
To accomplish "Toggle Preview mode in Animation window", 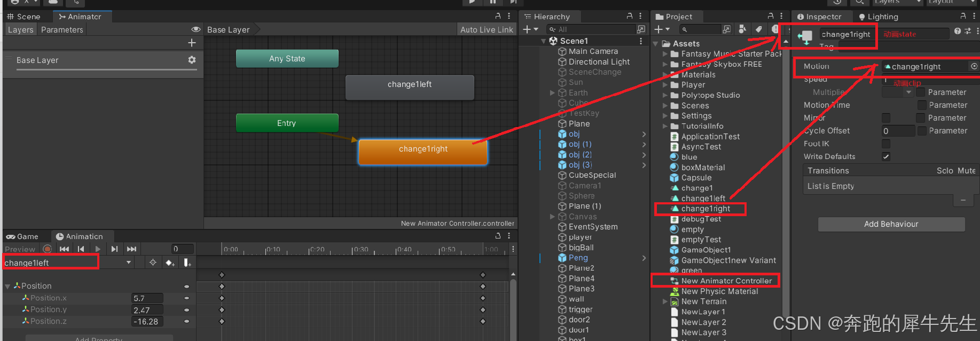I will (x=20, y=249).
